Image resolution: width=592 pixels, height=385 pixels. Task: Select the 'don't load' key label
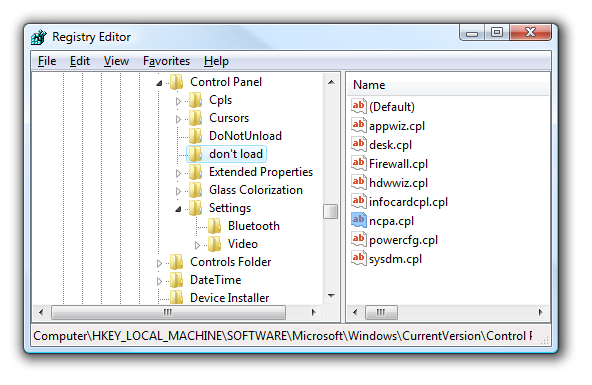coord(236,154)
